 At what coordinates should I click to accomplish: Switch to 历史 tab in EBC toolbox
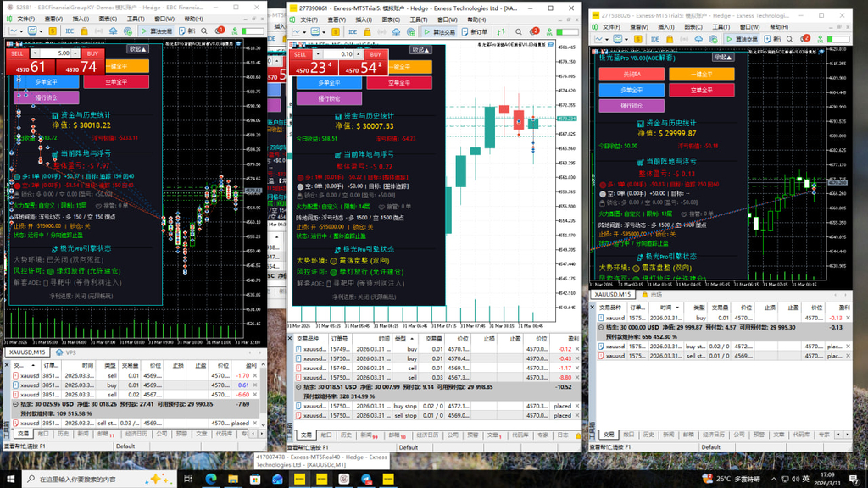tap(63, 434)
